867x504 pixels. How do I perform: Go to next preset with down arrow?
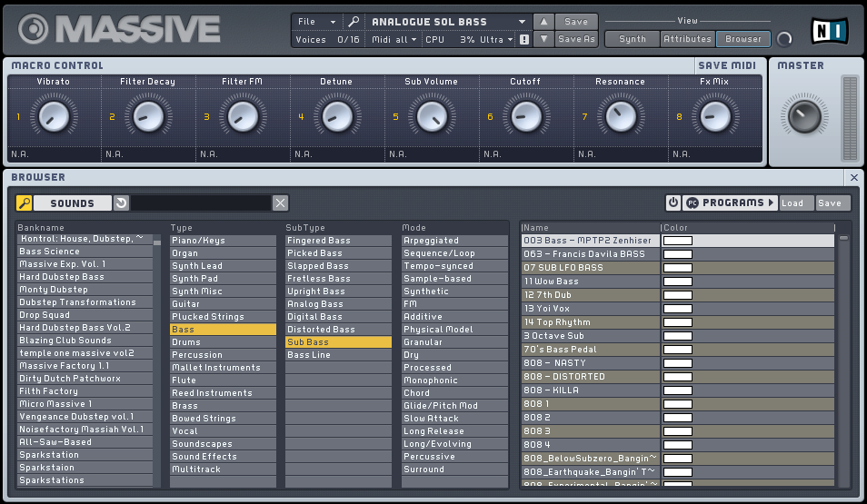(x=543, y=39)
